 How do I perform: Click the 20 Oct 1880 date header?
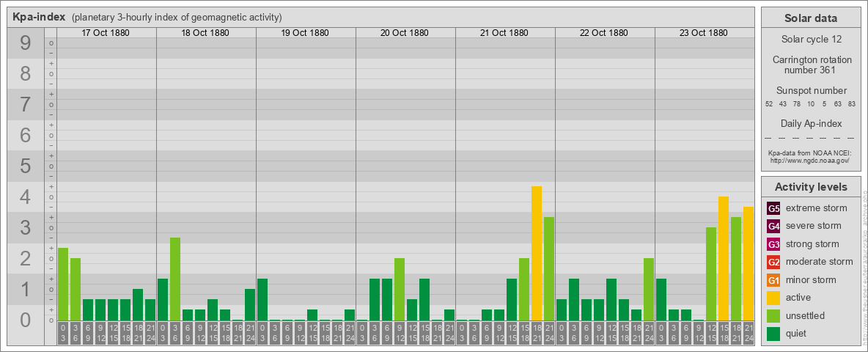405,33
